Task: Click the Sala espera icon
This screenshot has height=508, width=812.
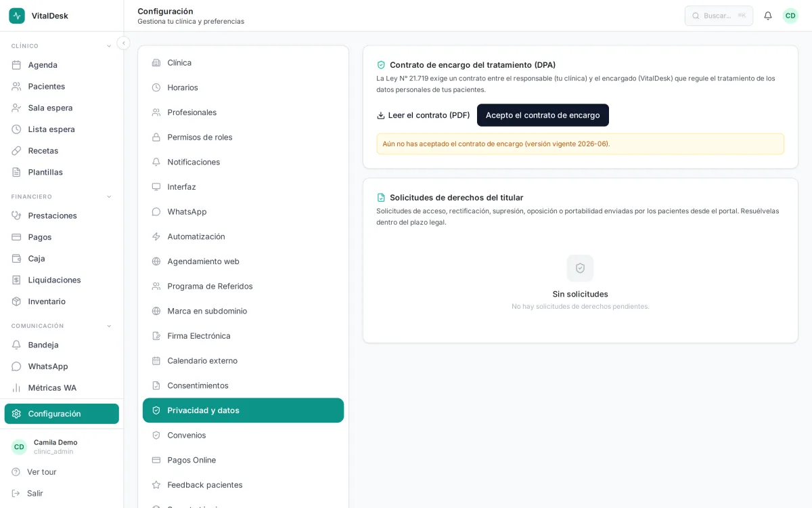Action: (x=16, y=108)
